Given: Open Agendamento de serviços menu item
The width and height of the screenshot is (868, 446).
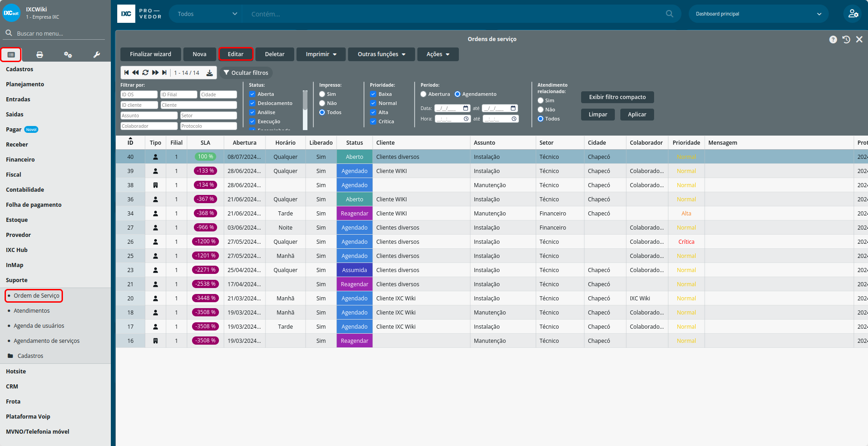Looking at the screenshot, I should [47, 341].
